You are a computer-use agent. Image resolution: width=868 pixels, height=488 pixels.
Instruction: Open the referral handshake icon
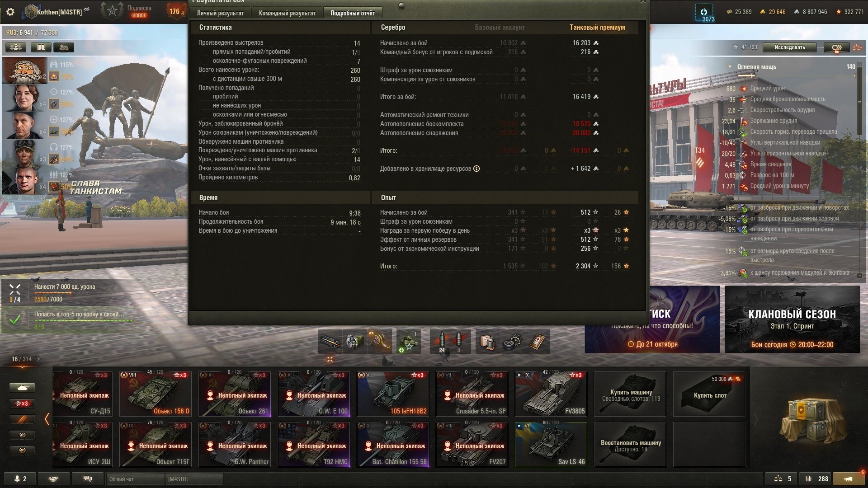pyautogui.click(x=54, y=479)
